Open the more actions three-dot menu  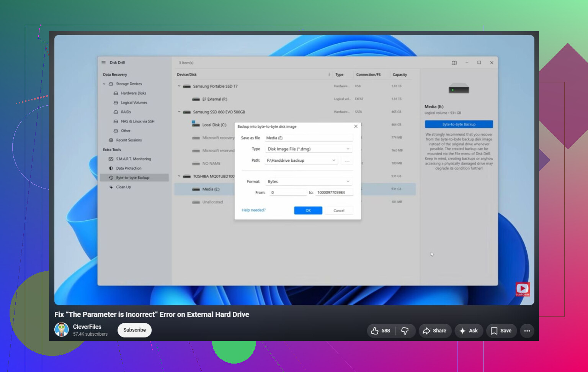pos(527,331)
